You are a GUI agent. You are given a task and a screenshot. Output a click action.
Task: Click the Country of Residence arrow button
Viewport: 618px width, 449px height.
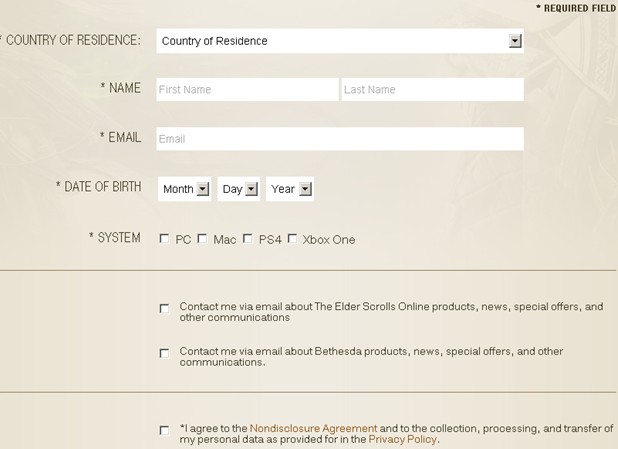(515, 41)
